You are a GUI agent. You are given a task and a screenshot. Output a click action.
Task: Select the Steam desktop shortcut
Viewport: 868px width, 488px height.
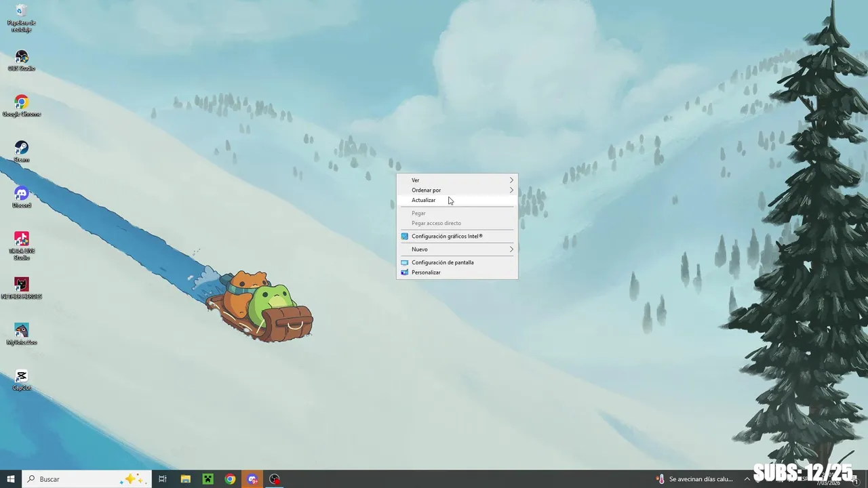click(22, 152)
